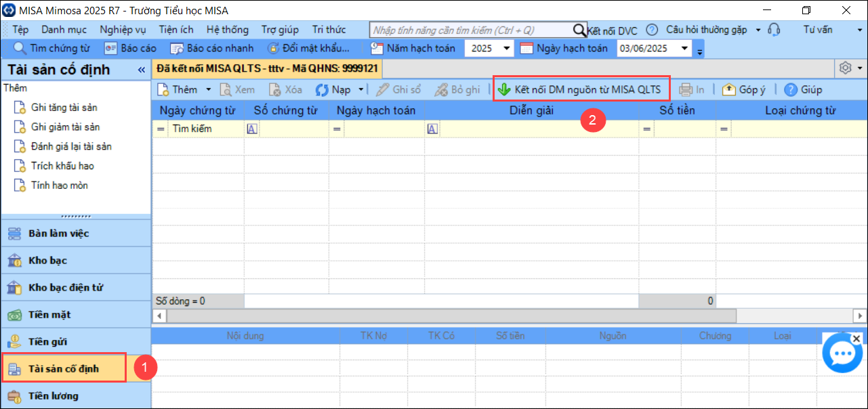The width and height of the screenshot is (868, 409).
Task: Click Đổi mật khẩu to change password
Action: click(x=308, y=48)
